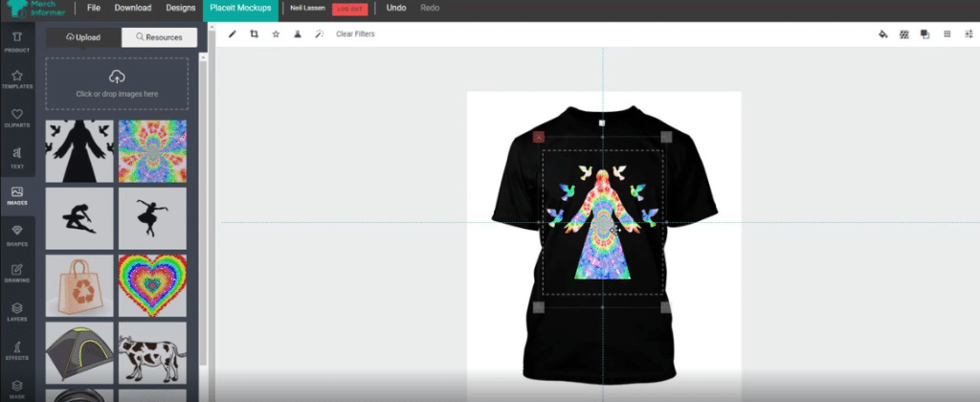Open the Images panel

point(17,195)
